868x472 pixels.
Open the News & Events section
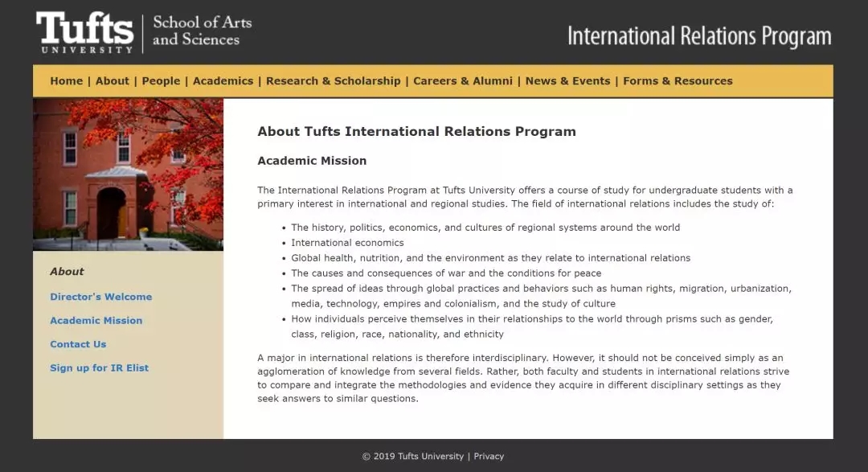pos(567,81)
